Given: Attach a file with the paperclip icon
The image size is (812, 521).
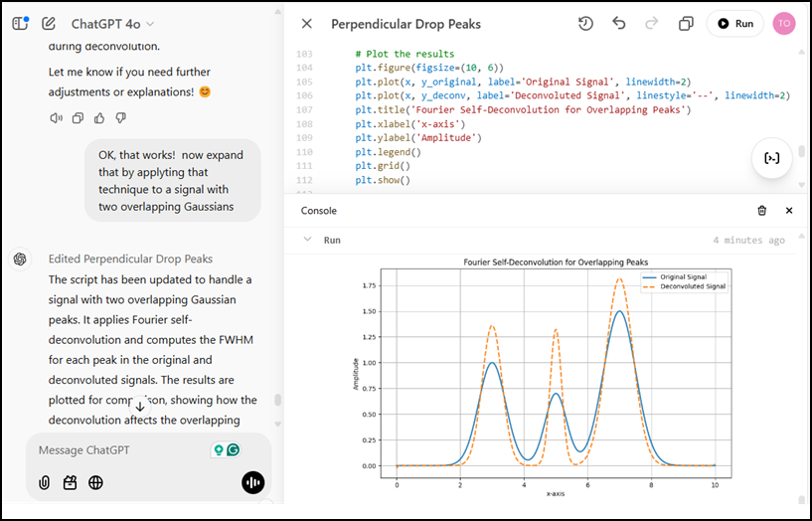Looking at the screenshot, I should [45, 482].
